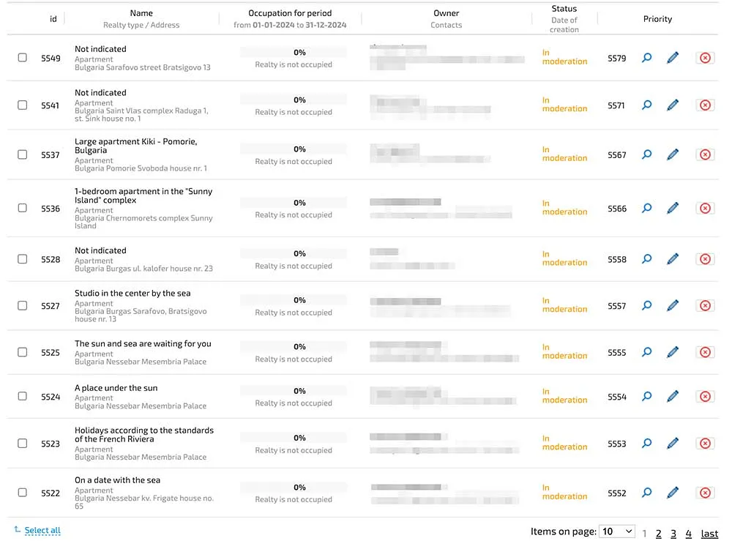732x560 pixels.
Task: Click the pencil edit icon for listing 5541
Action: click(673, 105)
